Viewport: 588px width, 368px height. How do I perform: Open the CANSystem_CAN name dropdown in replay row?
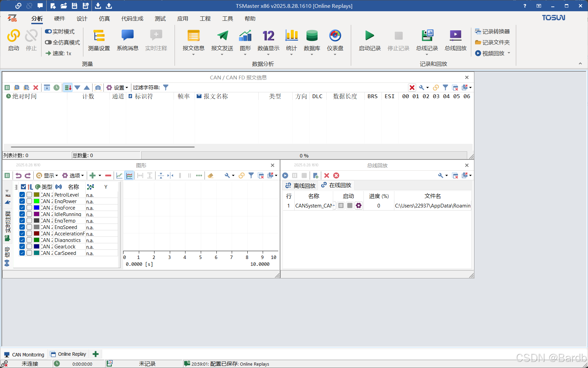[334, 206]
